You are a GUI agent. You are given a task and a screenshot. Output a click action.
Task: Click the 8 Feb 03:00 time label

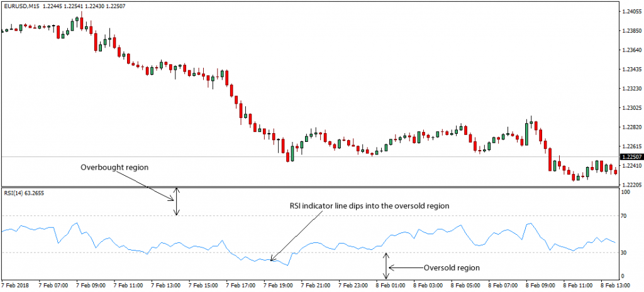point(427,285)
